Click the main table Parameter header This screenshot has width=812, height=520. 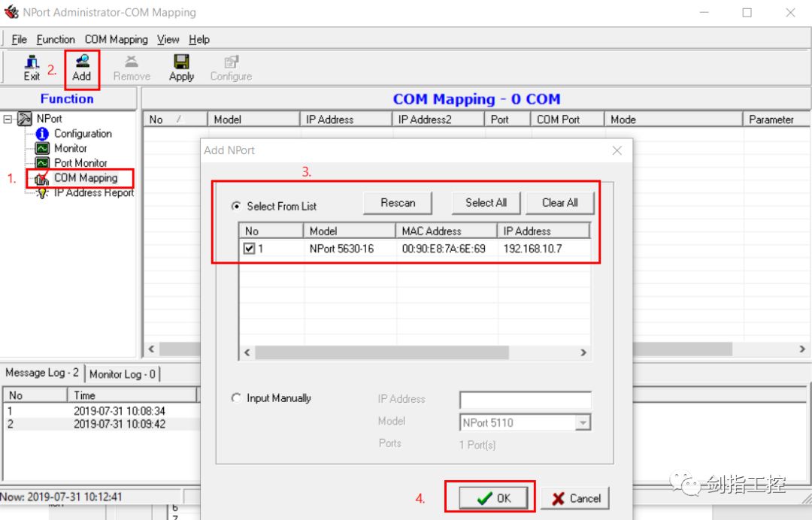(777, 119)
